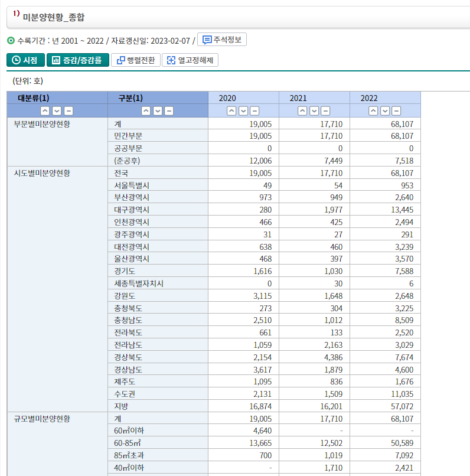Sort 대분류(1) column descending with down arrow
Image resolution: width=470 pixels, height=476 pixels.
click(x=57, y=111)
